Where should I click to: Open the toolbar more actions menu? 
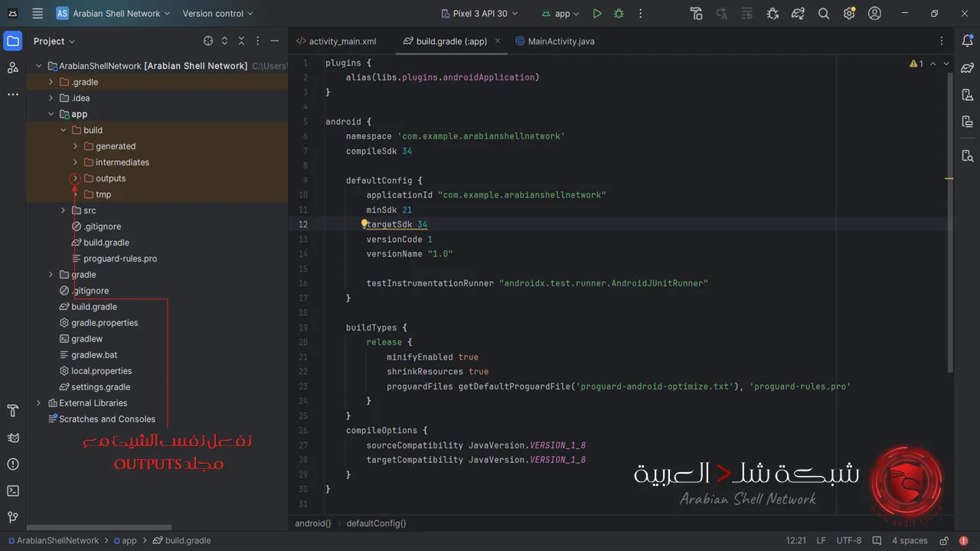641,14
